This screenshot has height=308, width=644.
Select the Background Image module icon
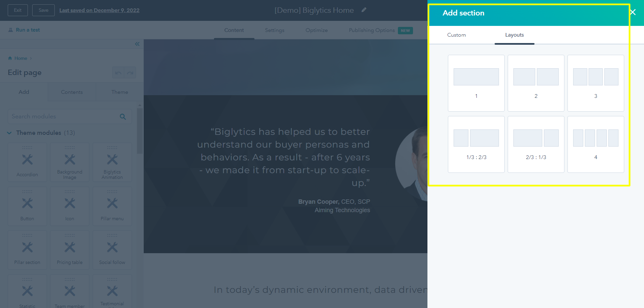click(70, 159)
